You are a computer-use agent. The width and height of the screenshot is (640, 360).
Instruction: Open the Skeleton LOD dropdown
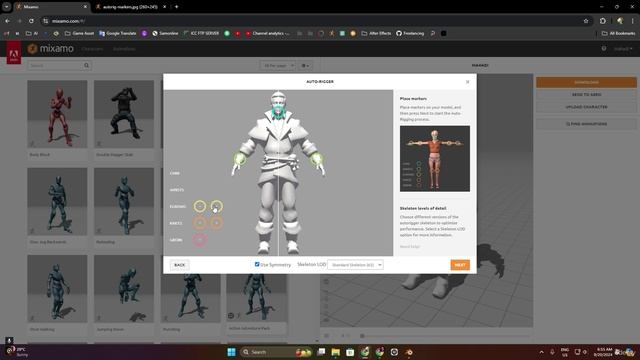point(355,265)
